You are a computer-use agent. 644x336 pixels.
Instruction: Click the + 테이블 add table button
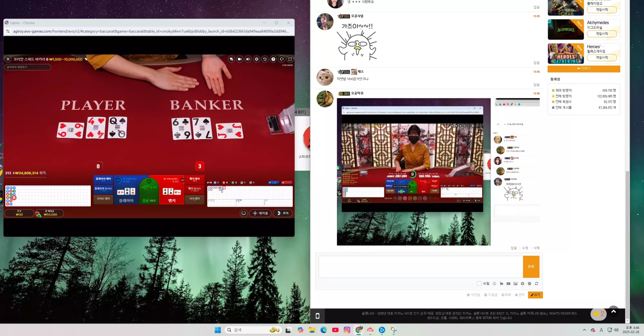260,213
